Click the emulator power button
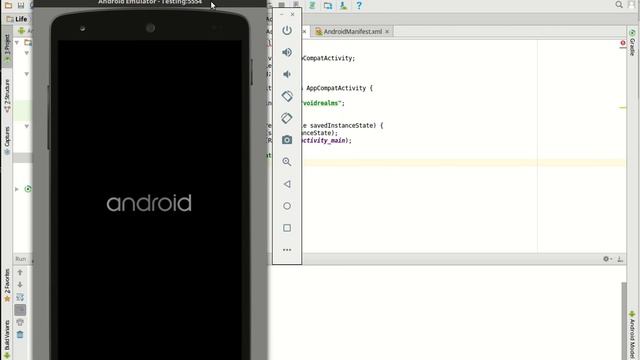640x360 pixels. 287,30
